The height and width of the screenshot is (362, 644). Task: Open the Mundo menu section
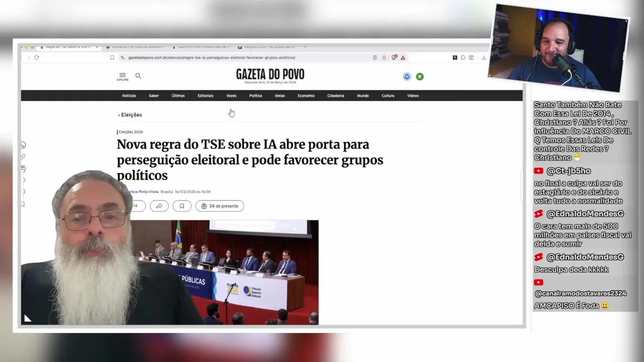click(x=363, y=96)
